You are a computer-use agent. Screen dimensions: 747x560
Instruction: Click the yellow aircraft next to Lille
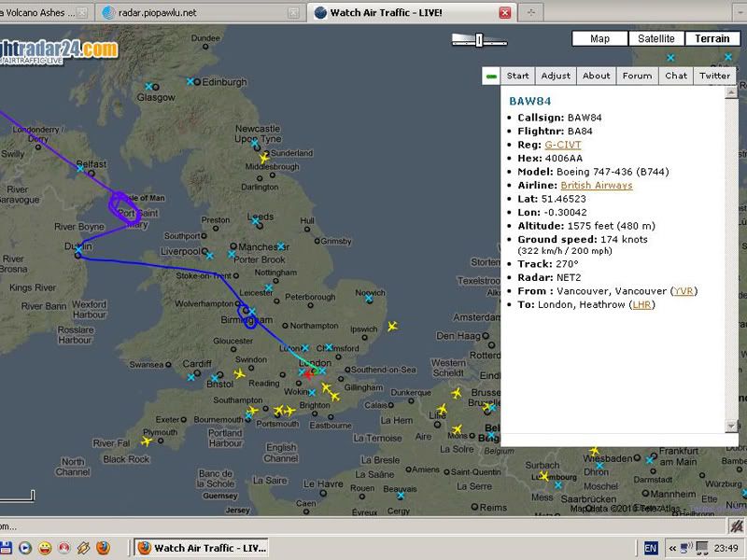click(x=442, y=409)
